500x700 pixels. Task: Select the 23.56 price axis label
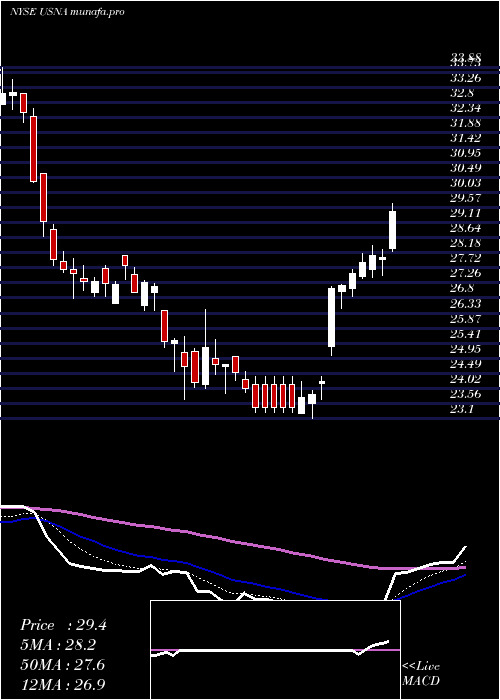tap(466, 394)
